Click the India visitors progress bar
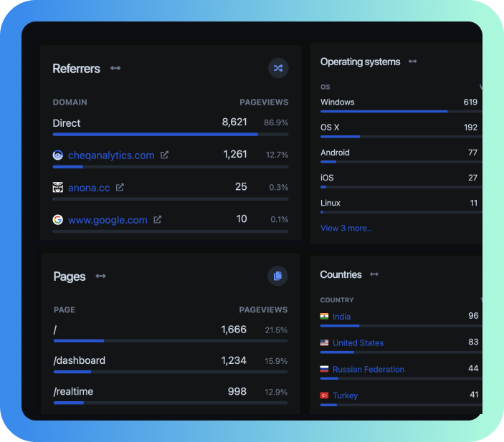The image size is (504, 442). pos(401,326)
